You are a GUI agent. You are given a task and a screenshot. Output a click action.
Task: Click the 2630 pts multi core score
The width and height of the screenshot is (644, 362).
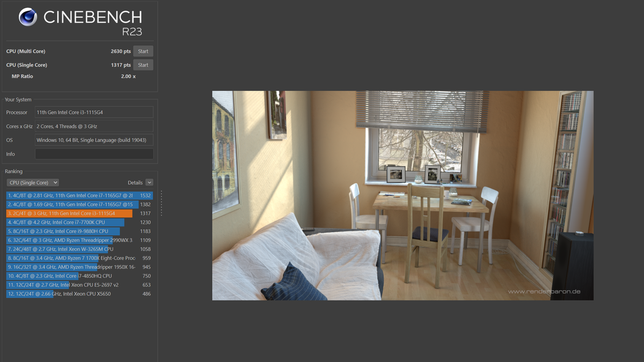(x=121, y=51)
